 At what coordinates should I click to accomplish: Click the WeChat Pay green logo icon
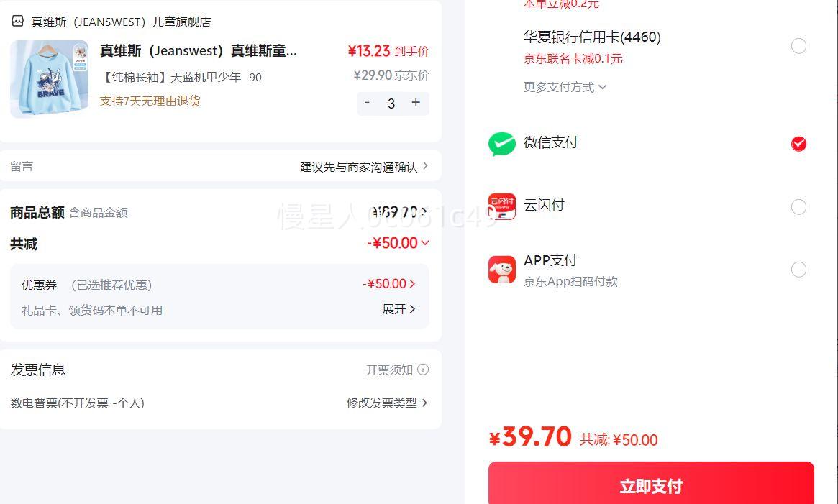(x=502, y=144)
